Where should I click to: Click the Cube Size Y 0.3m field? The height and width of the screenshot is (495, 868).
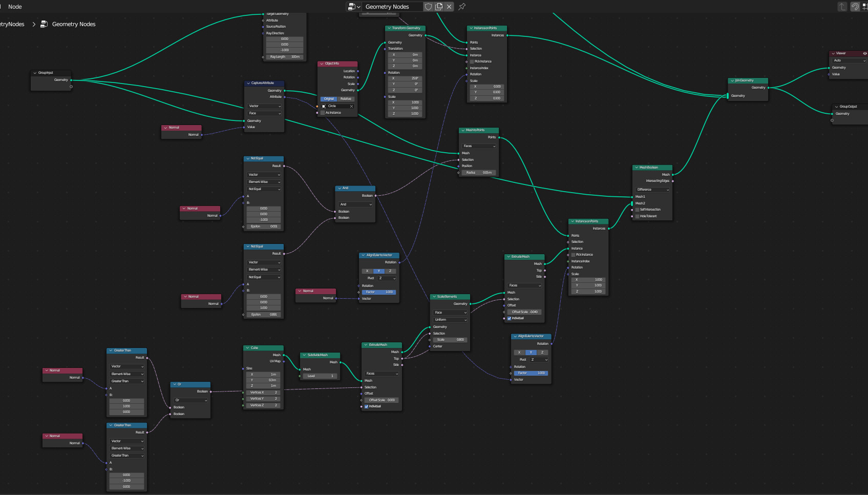coord(264,380)
